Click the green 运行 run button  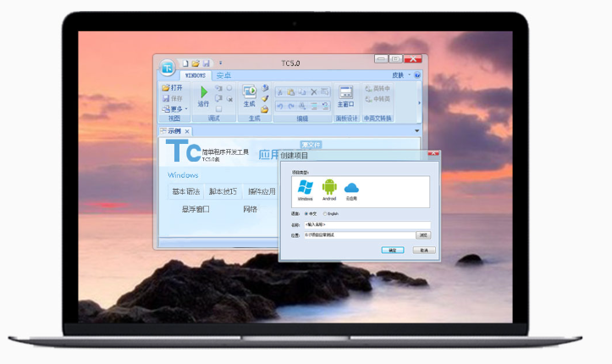(x=203, y=97)
